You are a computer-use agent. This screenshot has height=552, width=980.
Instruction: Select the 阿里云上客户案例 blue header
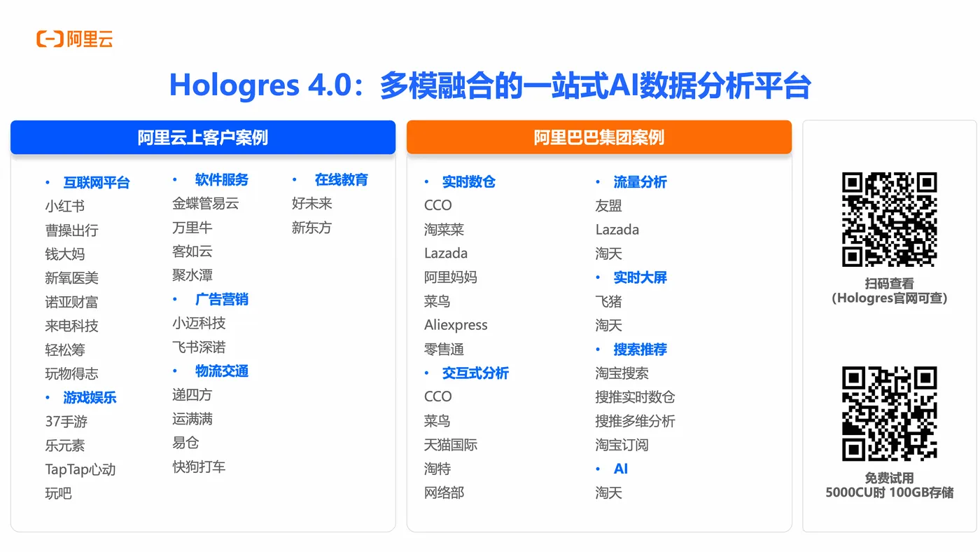203,137
